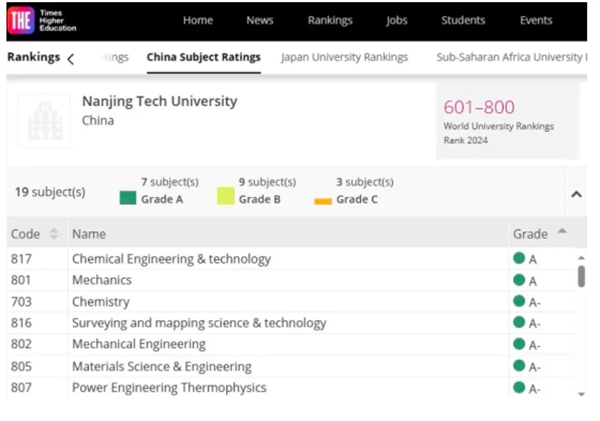The width and height of the screenshot is (600, 421).
Task: Click the scrollbar up arrow in table
Action: click(x=581, y=258)
